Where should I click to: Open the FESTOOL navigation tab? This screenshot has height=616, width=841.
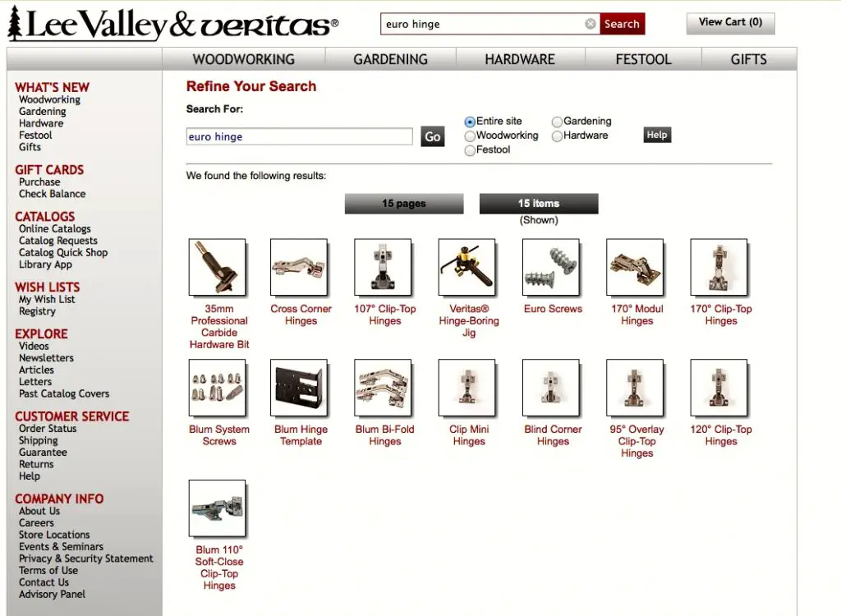coord(643,59)
